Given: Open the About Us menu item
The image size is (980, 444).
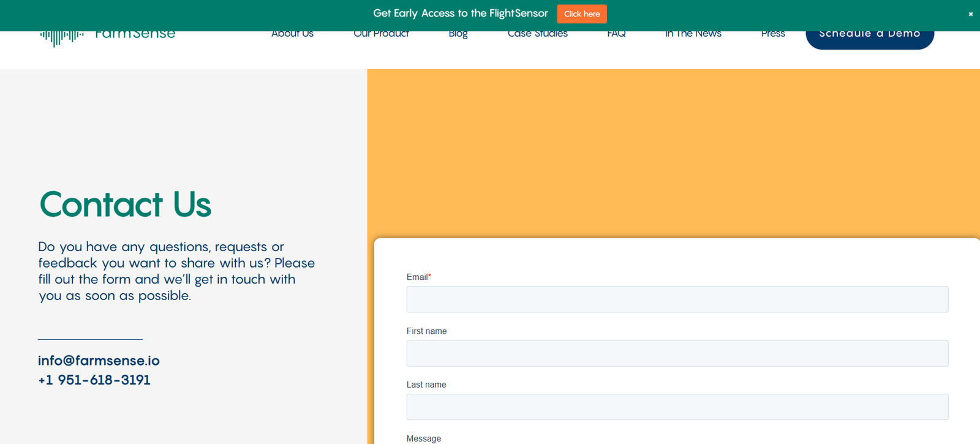Looking at the screenshot, I should [292, 35].
